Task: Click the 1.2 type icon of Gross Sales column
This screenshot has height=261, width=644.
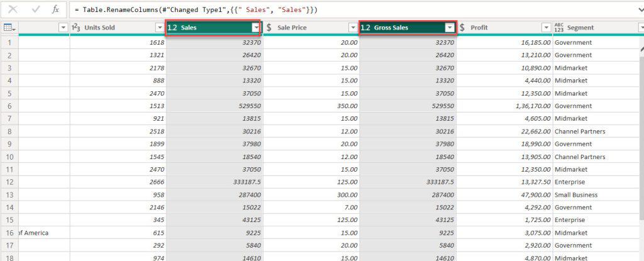Action: click(365, 28)
